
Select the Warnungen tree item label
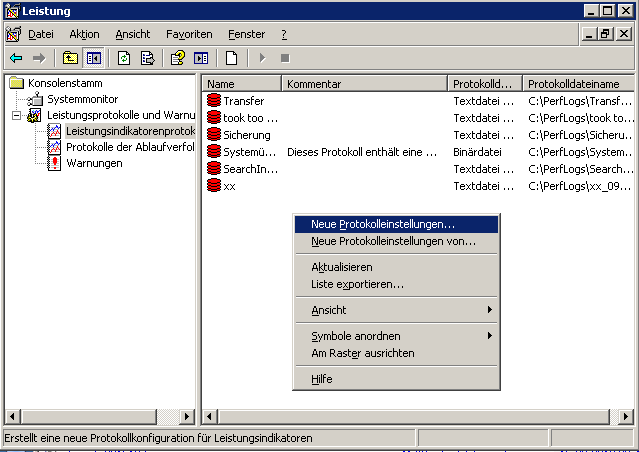point(94,163)
